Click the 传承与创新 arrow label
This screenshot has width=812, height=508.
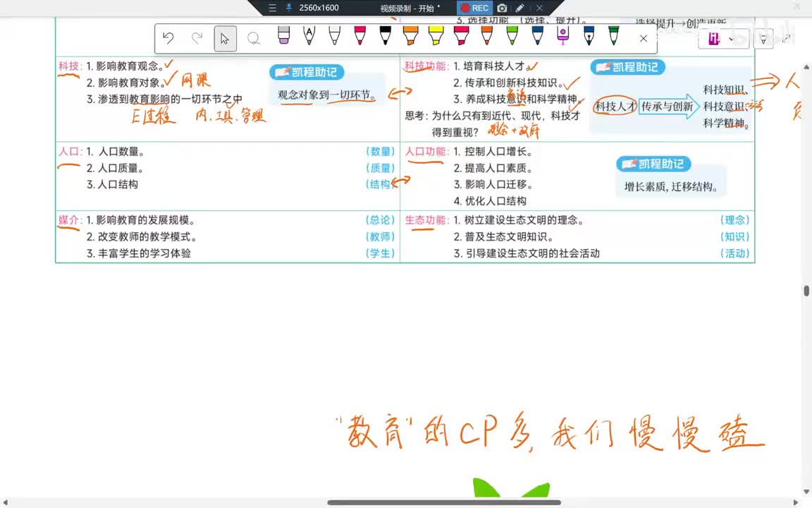point(667,107)
